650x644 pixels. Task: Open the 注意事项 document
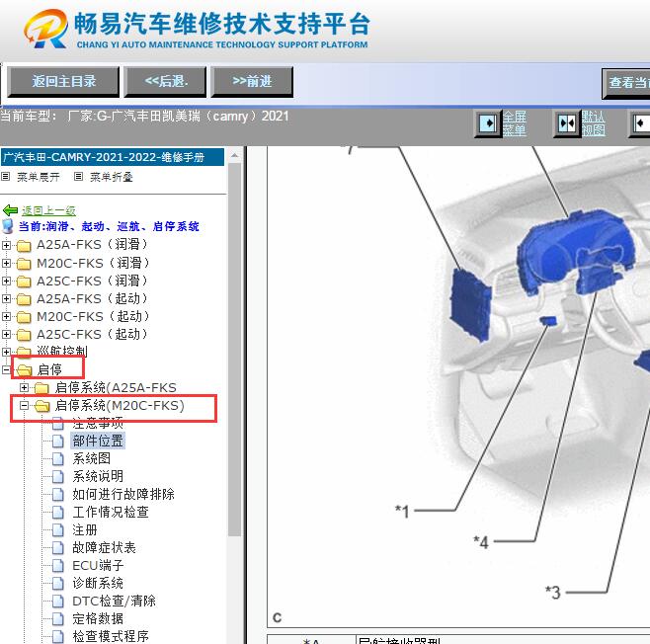pos(98,423)
